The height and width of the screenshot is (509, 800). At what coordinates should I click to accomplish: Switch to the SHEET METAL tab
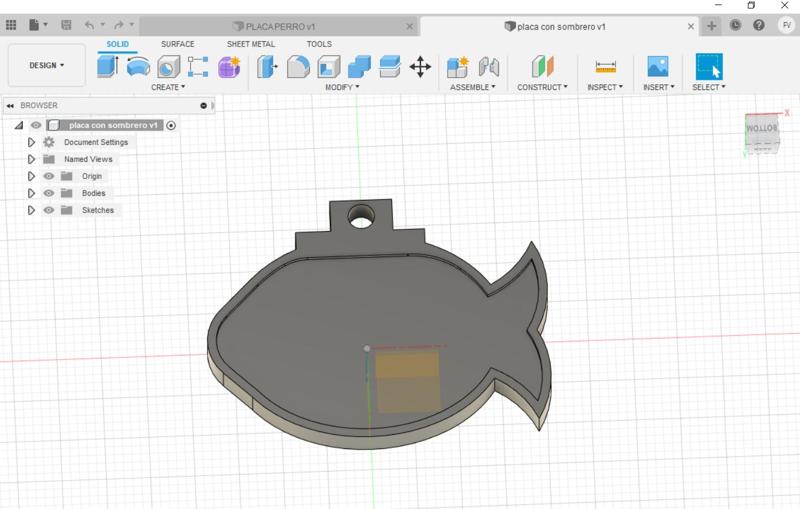tap(251, 44)
